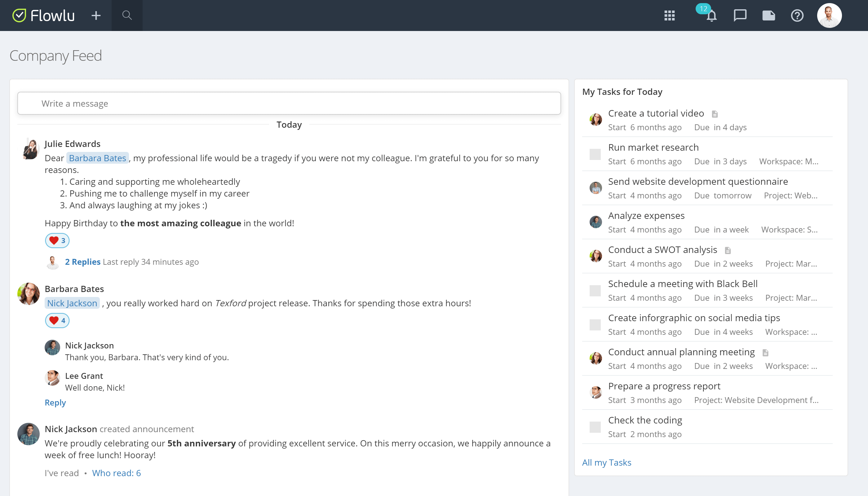Open the apps grid menu icon

coord(669,15)
